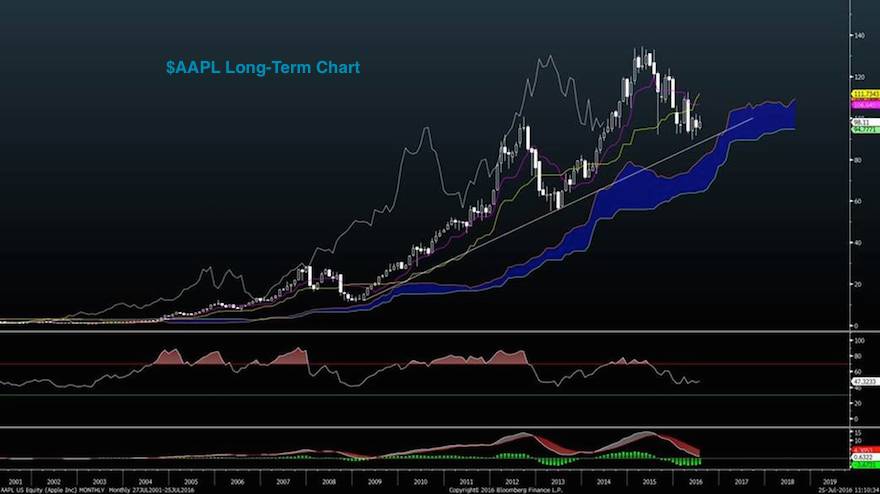Click the 40 price axis label in main chart
This screenshot has height=494, width=880.
(858, 243)
